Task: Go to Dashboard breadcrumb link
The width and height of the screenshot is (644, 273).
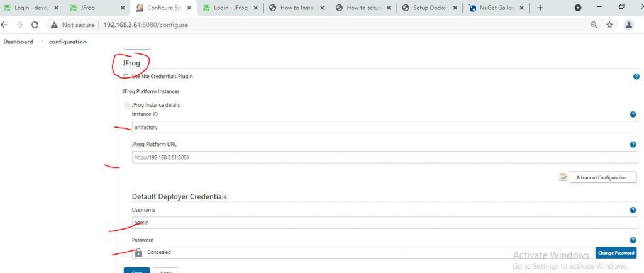Action: click(18, 42)
